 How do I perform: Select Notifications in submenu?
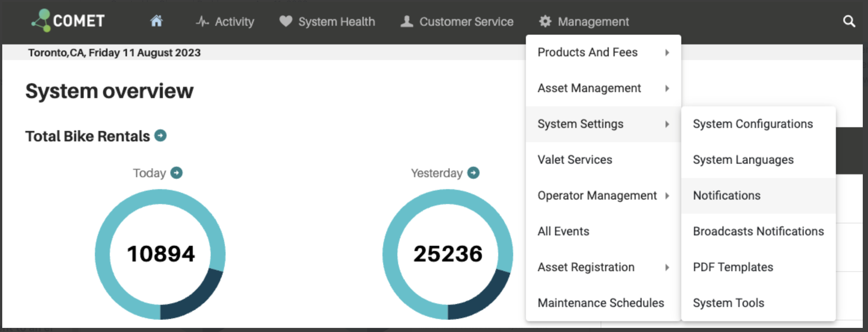pyautogui.click(x=759, y=196)
